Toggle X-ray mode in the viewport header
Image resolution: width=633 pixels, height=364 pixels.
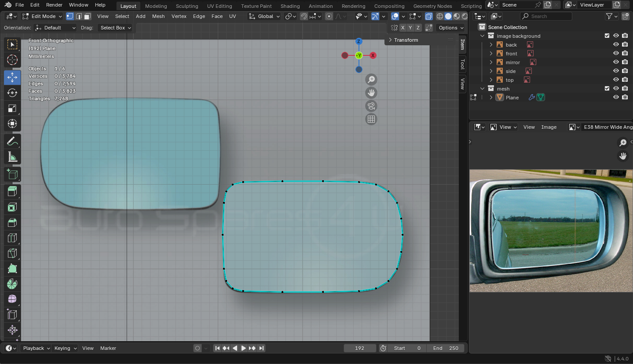[x=428, y=16]
